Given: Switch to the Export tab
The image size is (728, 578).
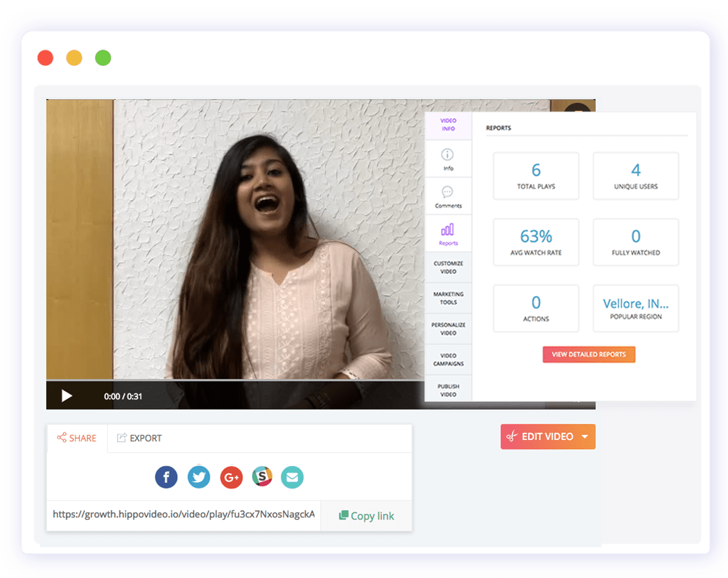Looking at the screenshot, I should (x=139, y=438).
